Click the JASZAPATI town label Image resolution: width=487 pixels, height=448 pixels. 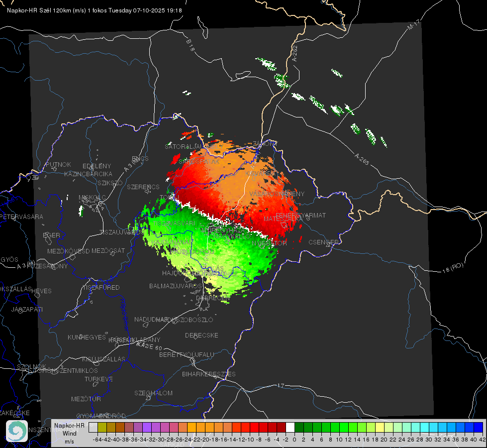(27, 309)
